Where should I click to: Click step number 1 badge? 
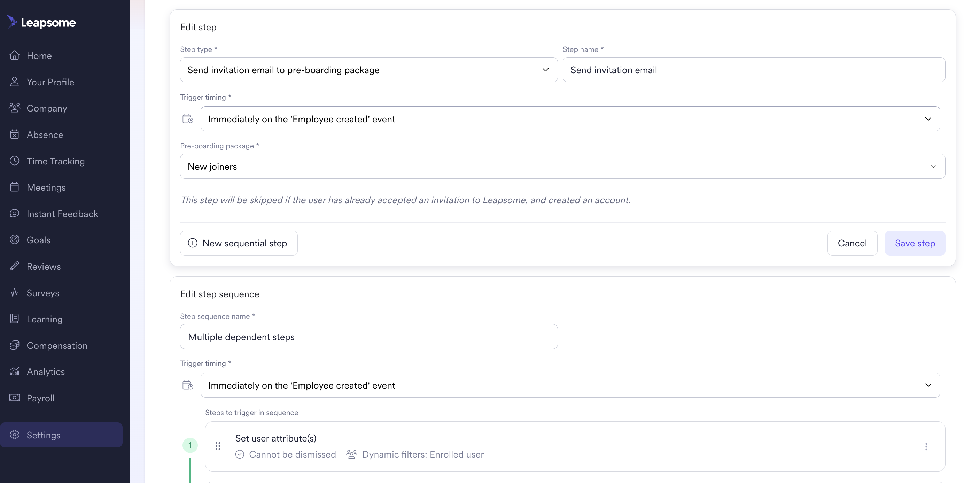[190, 445]
